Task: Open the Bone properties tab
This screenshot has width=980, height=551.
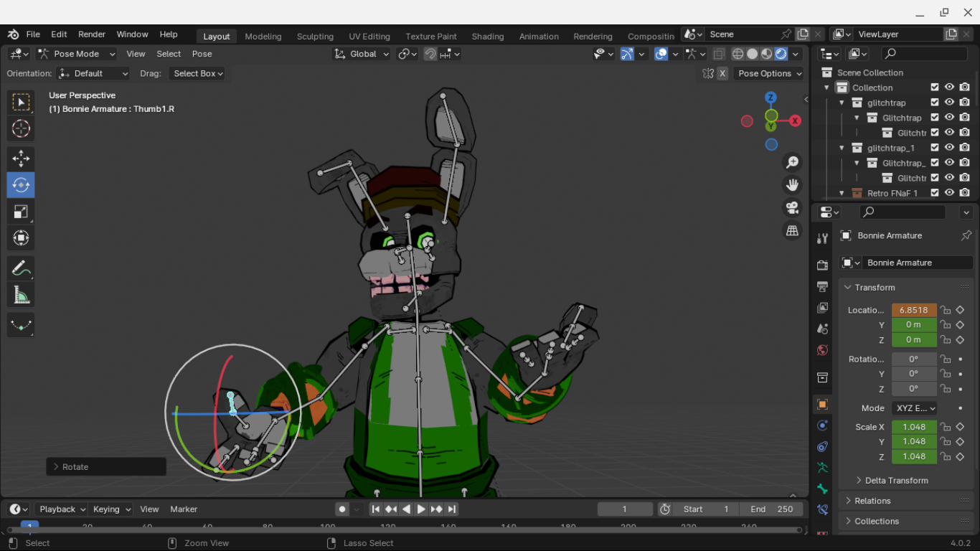Action: (822, 489)
